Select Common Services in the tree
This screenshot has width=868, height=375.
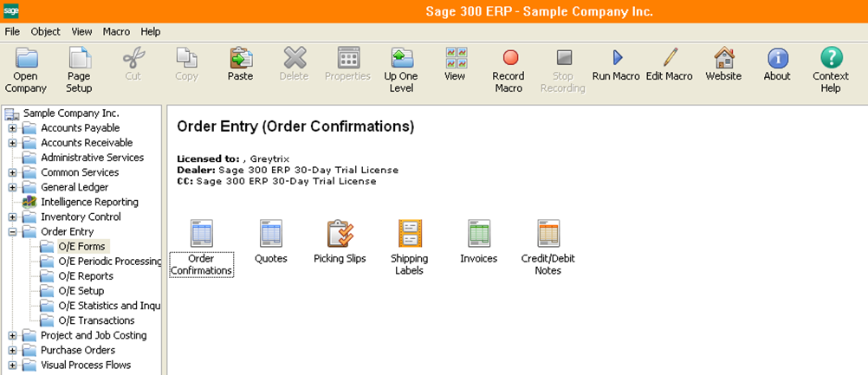pyautogui.click(x=80, y=172)
